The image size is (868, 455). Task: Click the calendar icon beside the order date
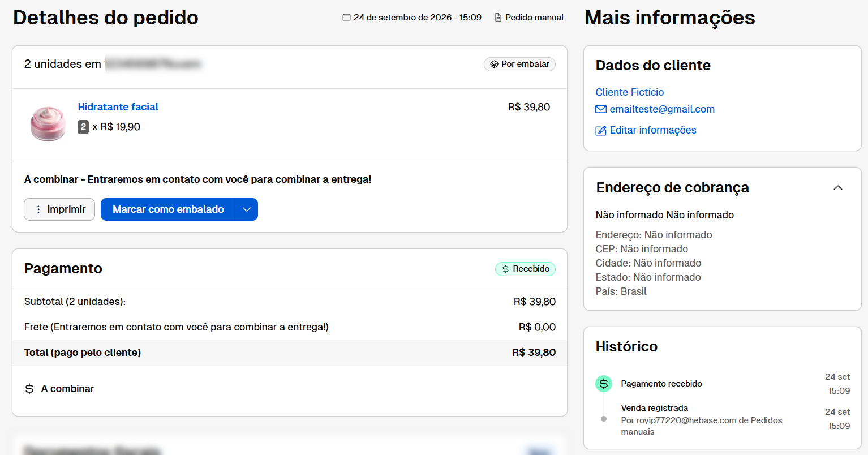tap(346, 18)
